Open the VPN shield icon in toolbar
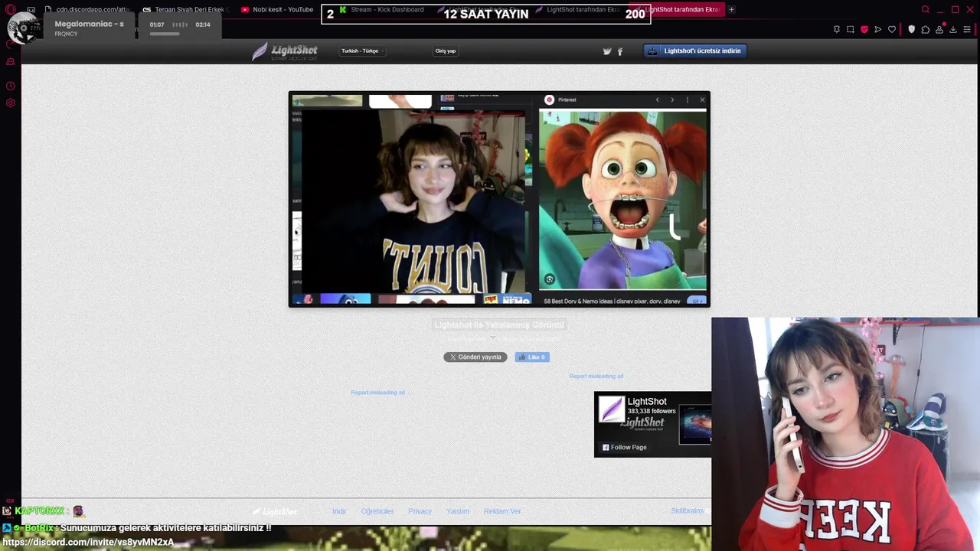This screenshot has height=551, width=980. coord(911,29)
